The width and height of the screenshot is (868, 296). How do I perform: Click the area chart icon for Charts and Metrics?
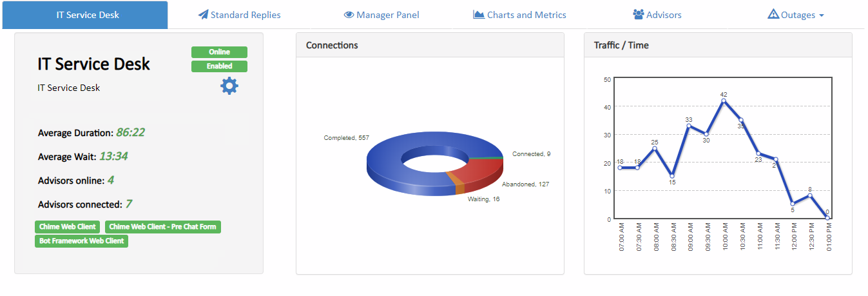(x=479, y=15)
